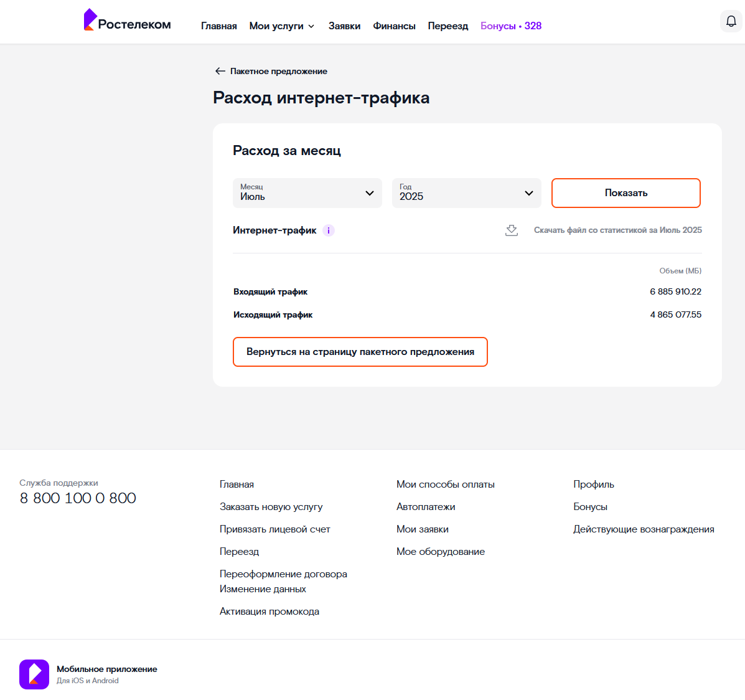Click footer link Мои заявки
The height and width of the screenshot is (700, 745).
[x=423, y=529]
